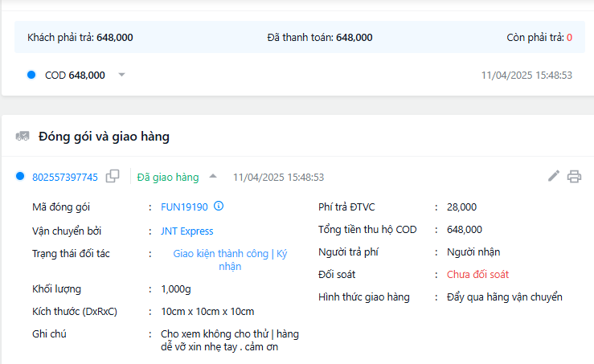
Task: Open partner status Giao kiện thành công
Action: tap(221, 254)
